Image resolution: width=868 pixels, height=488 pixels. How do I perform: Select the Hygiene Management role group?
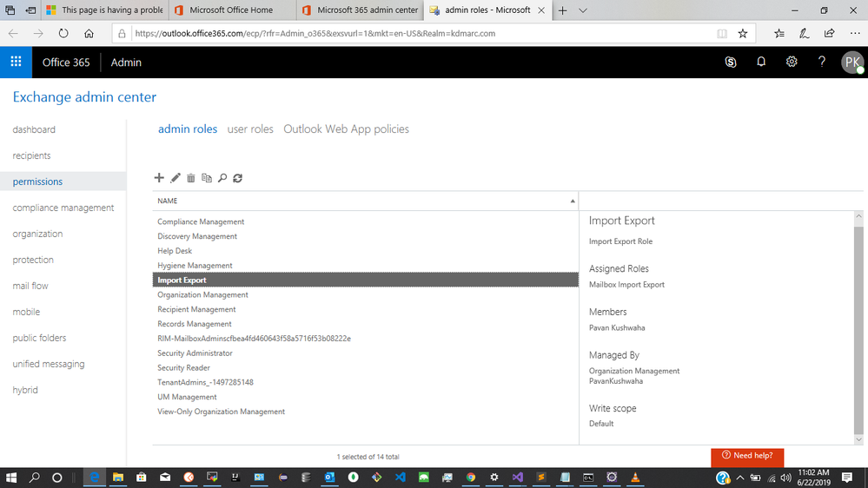pos(365,266)
